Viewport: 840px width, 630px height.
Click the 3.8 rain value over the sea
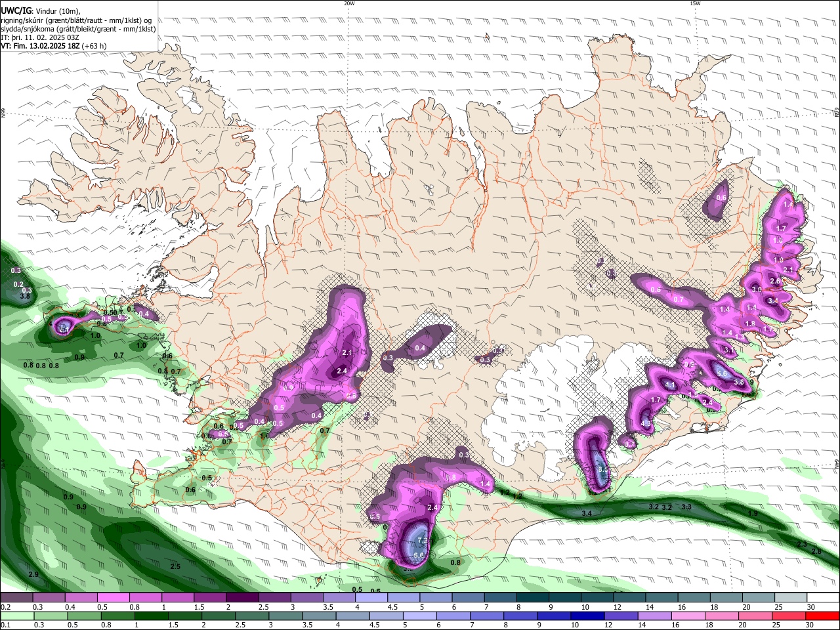pos(26,297)
